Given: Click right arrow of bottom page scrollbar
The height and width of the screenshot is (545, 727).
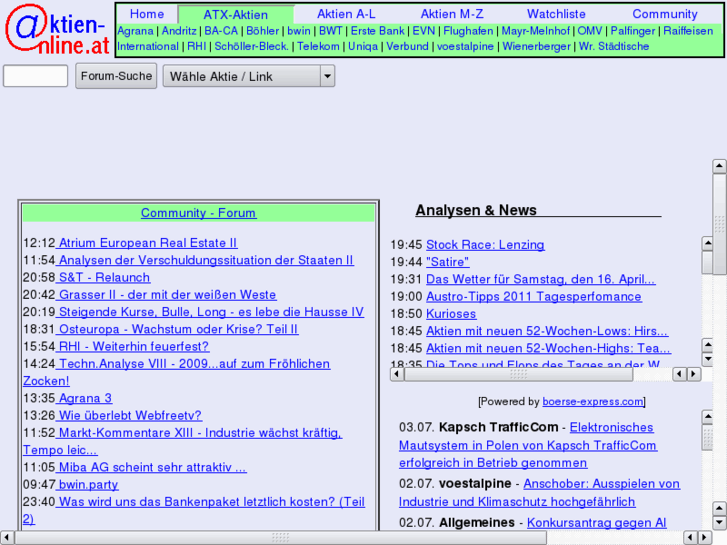Looking at the screenshot, I should coord(705,538).
